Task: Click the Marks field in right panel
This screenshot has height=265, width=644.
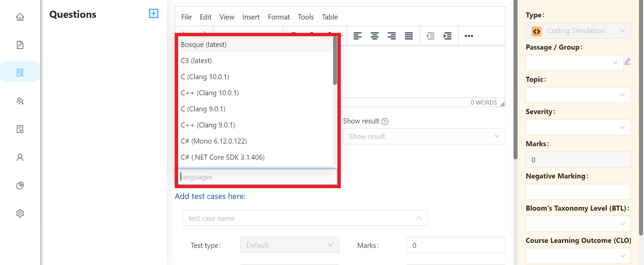Action: [x=578, y=160]
